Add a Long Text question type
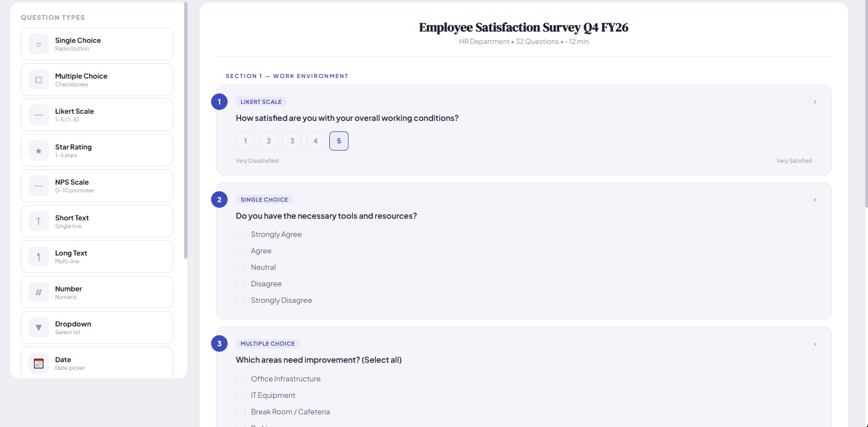Image resolution: width=868 pixels, height=427 pixels. (x=97, y=257)
